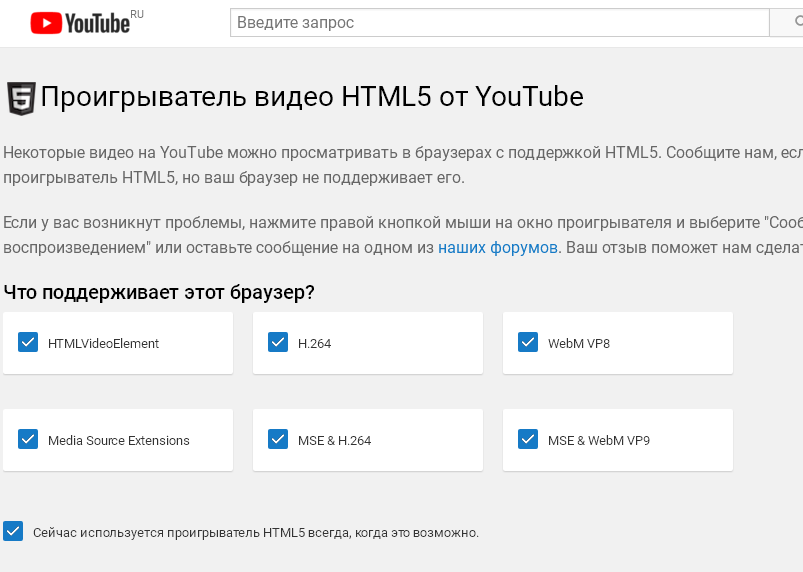The height and width of the screenshot is (572, 803).
Task: Toggle the HTMLVideoElement checkbox
Action: 28,342
